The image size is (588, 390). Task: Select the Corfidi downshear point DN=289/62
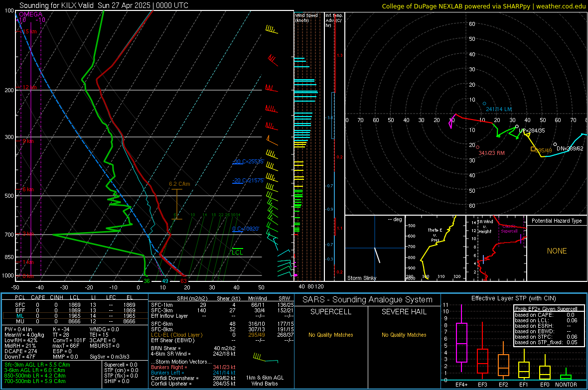click(x=555, y=144)
